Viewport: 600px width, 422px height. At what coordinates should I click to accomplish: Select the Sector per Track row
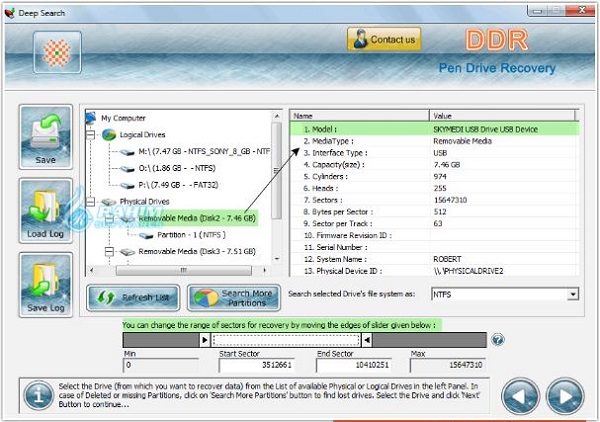click(435, 223)
